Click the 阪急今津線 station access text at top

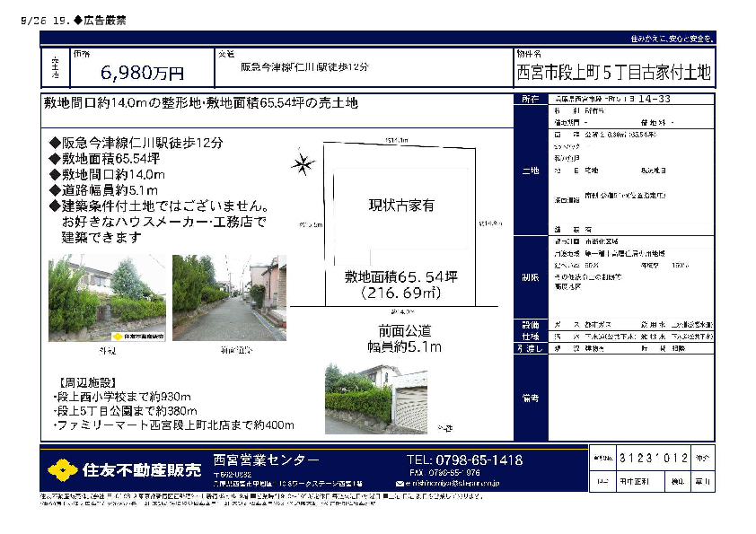click(304, 68)
